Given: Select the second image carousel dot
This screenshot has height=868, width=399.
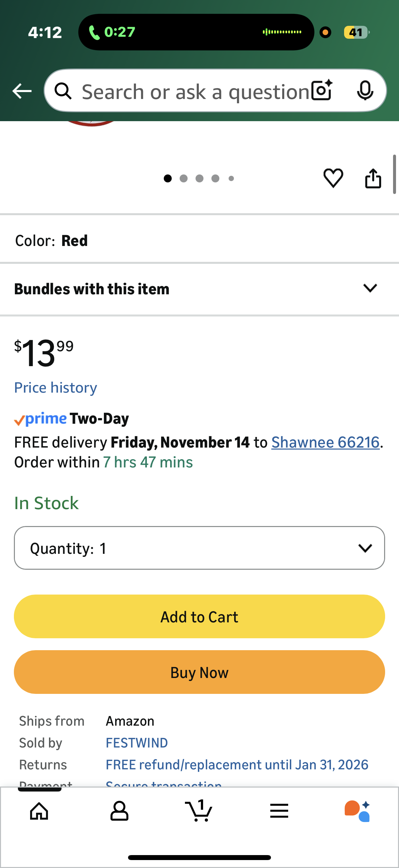Looking at the screenshot, I should click(184, 178).
